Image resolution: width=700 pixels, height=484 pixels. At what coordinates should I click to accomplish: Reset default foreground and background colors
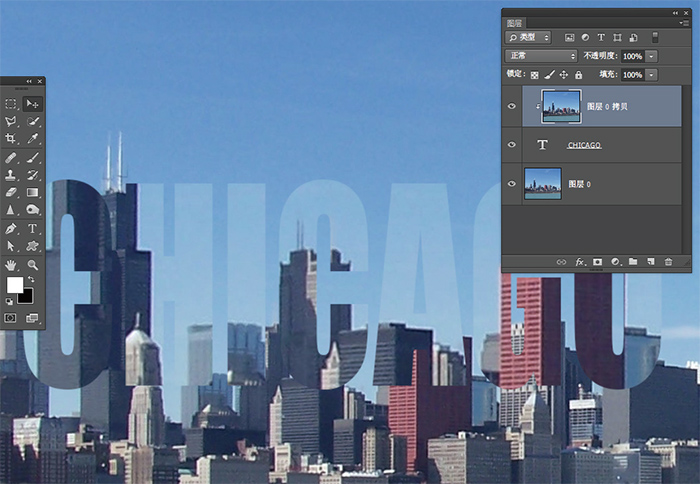pyautogui.click(x=9, y=301)
